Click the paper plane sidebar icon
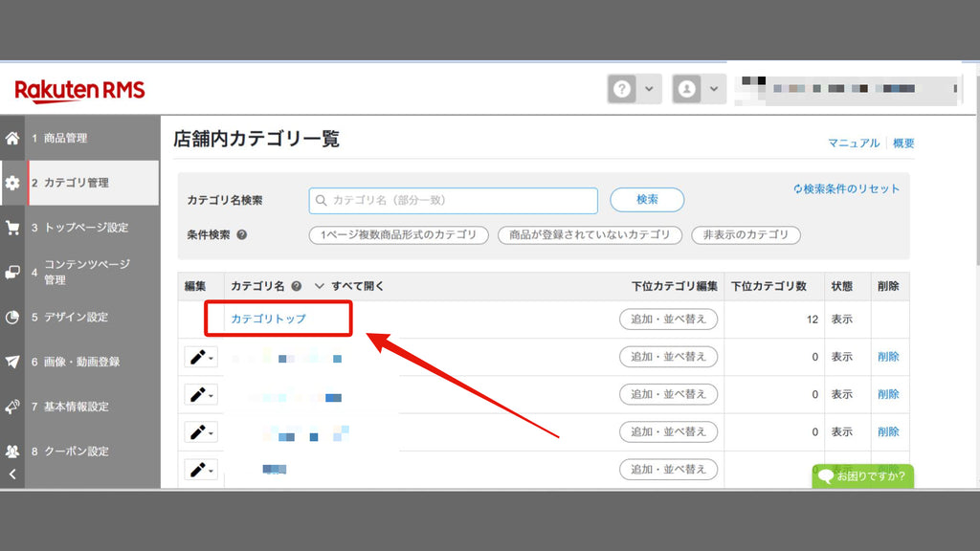Screen dimensions: 980x551 pos(12,362)
